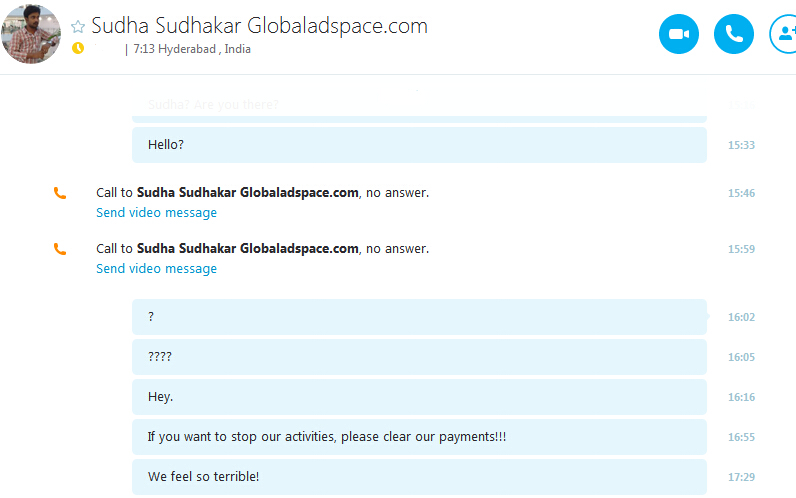Start a voice call with Sudha

point(734,34)
